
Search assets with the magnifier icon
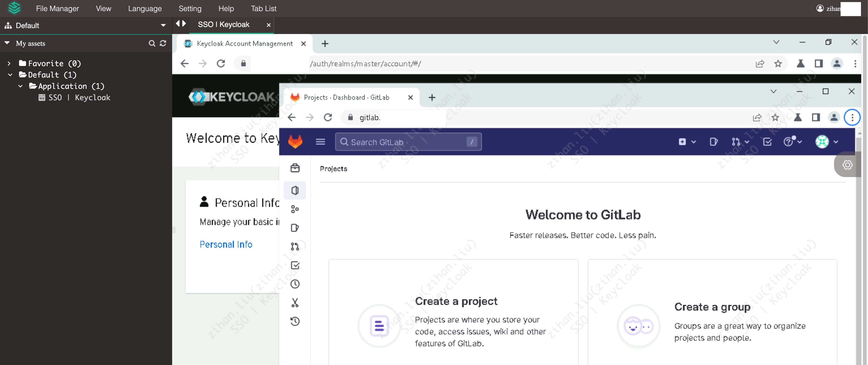click(x=152, y=43)
